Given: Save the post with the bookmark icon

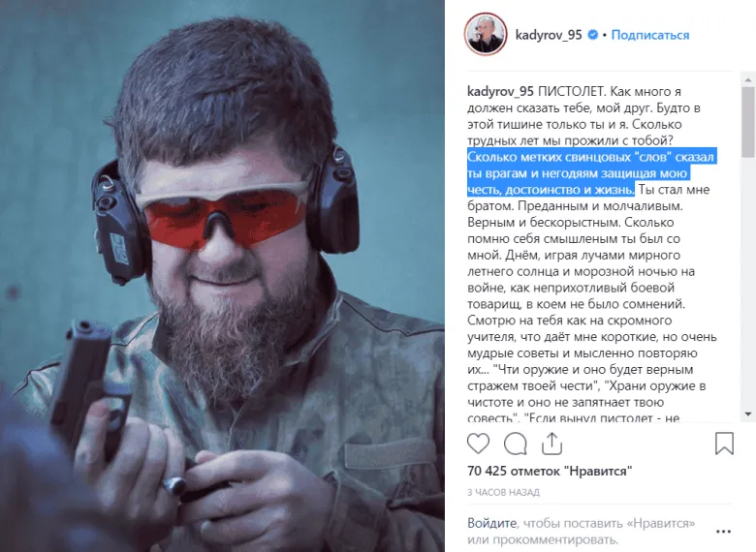Looking at the screenshot, I should (x=724, y=444).
